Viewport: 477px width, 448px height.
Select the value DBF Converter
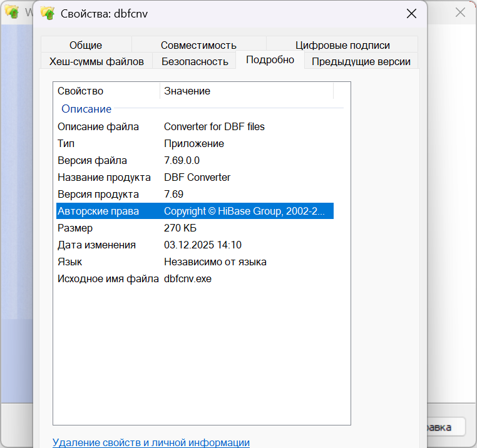click(x=197, y=177)
